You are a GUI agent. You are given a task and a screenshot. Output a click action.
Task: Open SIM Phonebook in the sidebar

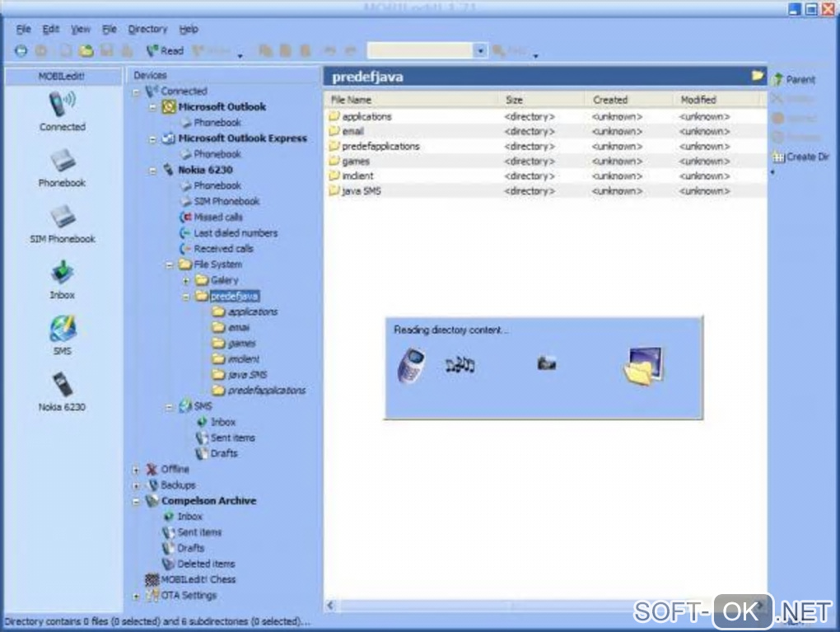pos(62,224)
